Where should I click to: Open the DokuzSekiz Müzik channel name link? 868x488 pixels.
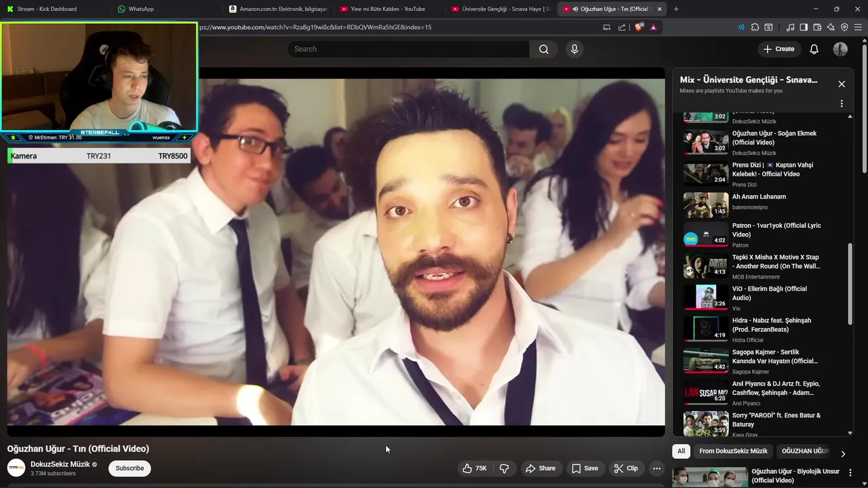pos(60,464)
